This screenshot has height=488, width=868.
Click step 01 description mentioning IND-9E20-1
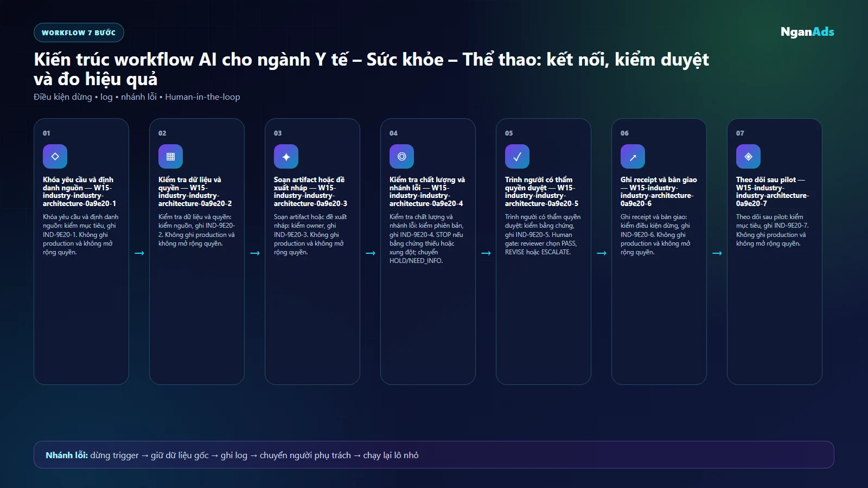point(81,235)
